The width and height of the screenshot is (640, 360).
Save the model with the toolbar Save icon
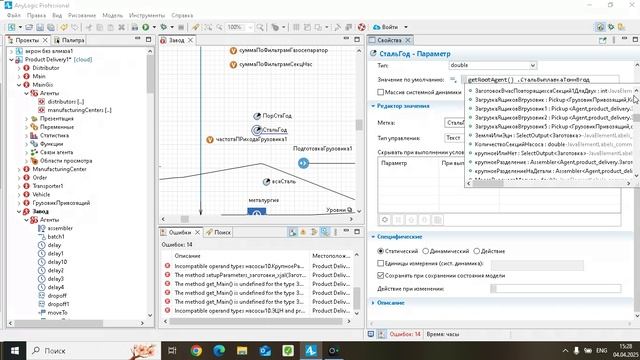[40, 27]
